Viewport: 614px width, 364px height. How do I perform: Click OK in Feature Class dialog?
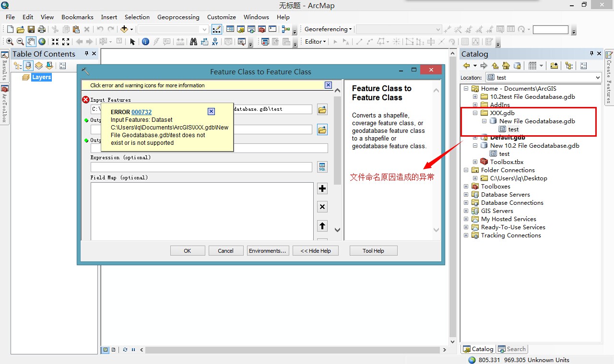point(188,251)
